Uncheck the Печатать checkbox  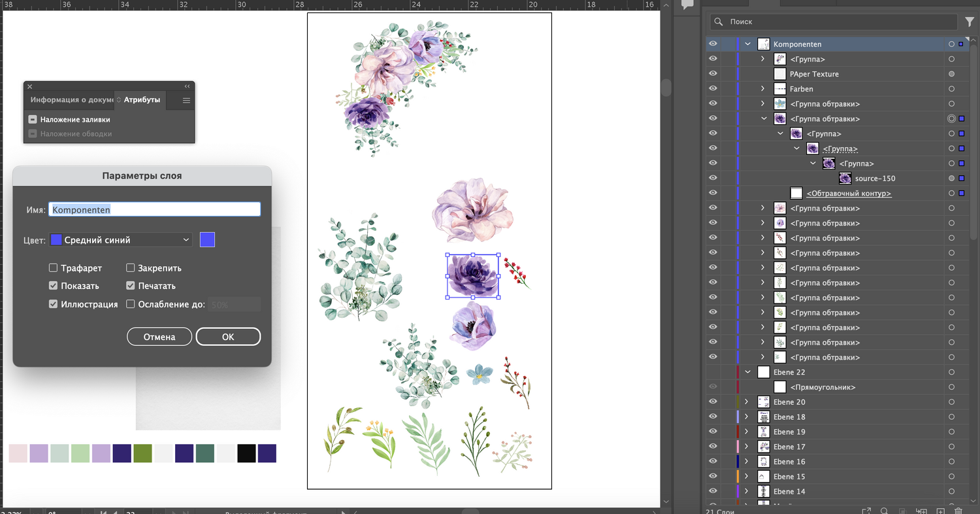pos(131,286)
